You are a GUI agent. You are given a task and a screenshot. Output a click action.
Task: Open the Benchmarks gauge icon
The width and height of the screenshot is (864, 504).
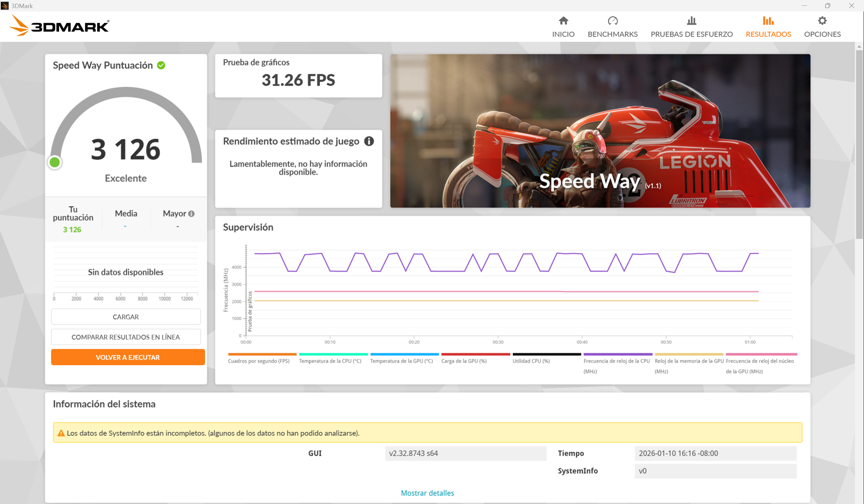(x=613, y=21)
